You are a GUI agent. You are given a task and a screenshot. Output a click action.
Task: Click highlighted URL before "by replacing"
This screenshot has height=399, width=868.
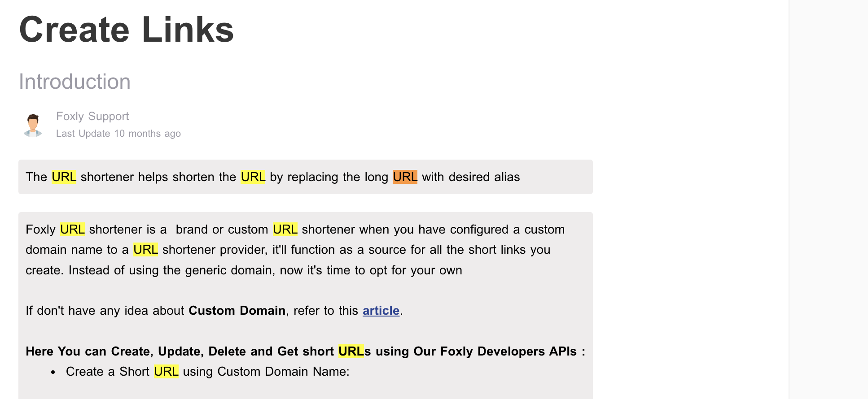click(253, 177)
